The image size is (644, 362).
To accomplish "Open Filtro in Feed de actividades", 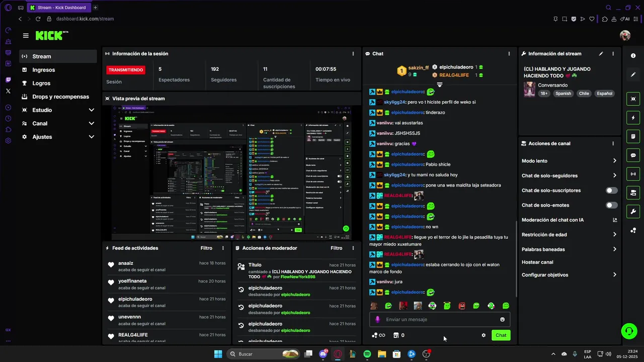I will (x=206, y=248).
